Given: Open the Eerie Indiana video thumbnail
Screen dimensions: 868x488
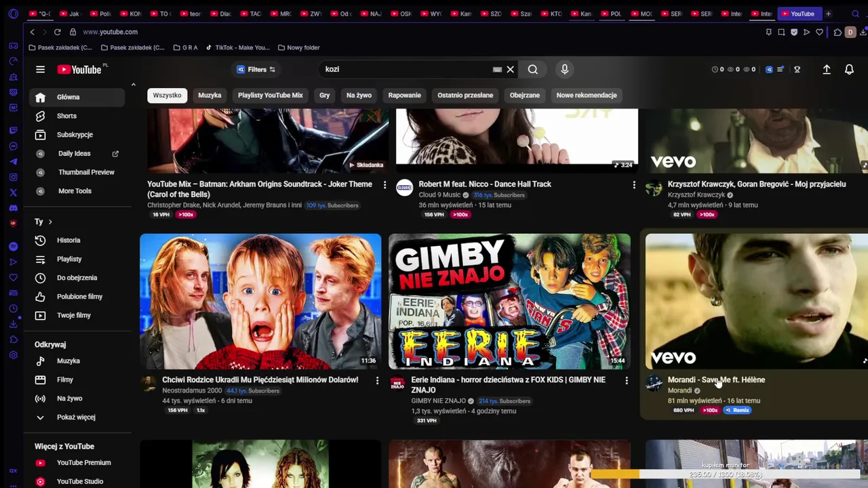Looking at the screenshot, I should click(509, 301).
